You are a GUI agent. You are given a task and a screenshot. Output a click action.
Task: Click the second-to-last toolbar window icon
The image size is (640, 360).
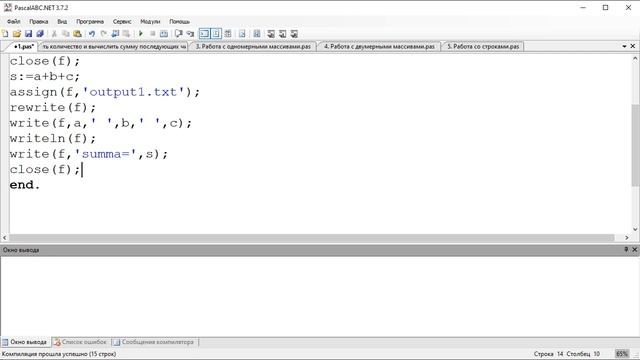tap(282, 34)
